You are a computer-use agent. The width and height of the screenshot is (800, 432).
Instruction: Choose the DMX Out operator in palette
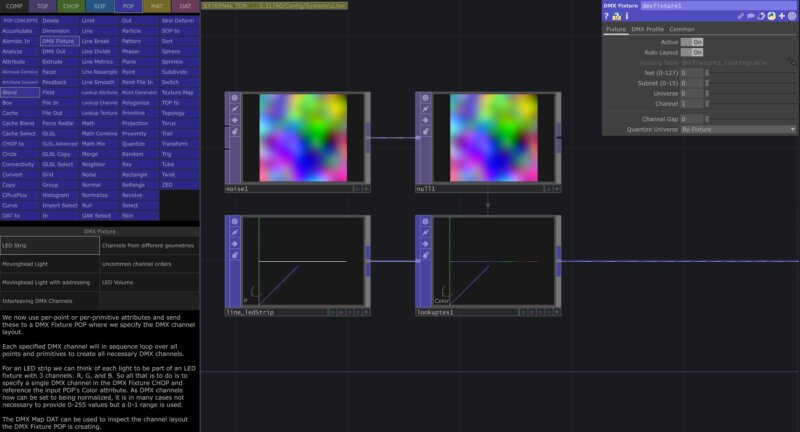pyautogui.click(x=59, y=51)
